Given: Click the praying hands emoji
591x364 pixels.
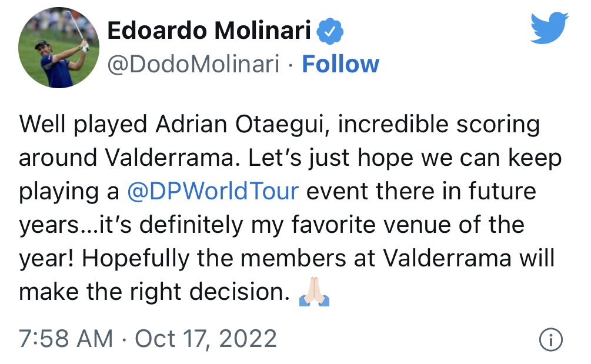Looking at the screenshot, I should click(315, 292).
